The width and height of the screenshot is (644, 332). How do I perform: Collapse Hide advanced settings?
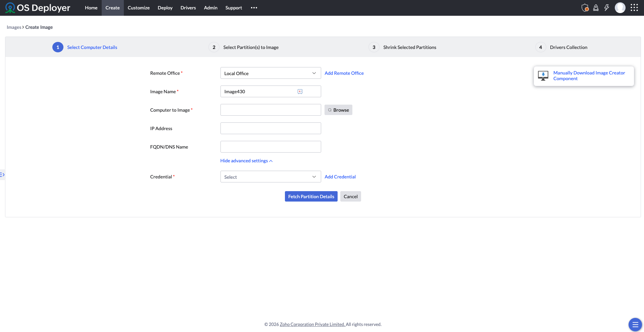point(246,161)
